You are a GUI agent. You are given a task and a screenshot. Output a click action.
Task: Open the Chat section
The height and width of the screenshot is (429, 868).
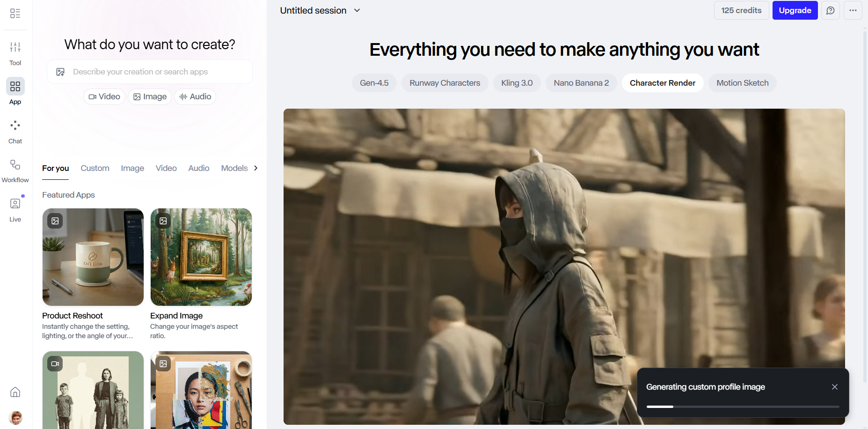(15, 131)
